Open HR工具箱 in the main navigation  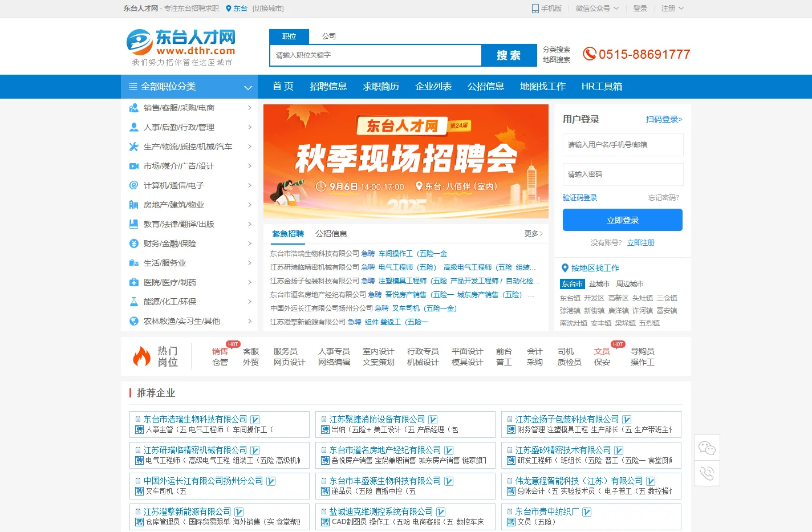click(602, 87)
